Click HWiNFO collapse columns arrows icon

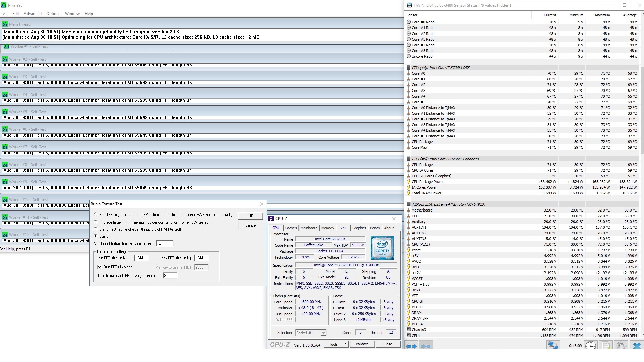(426, 346)
